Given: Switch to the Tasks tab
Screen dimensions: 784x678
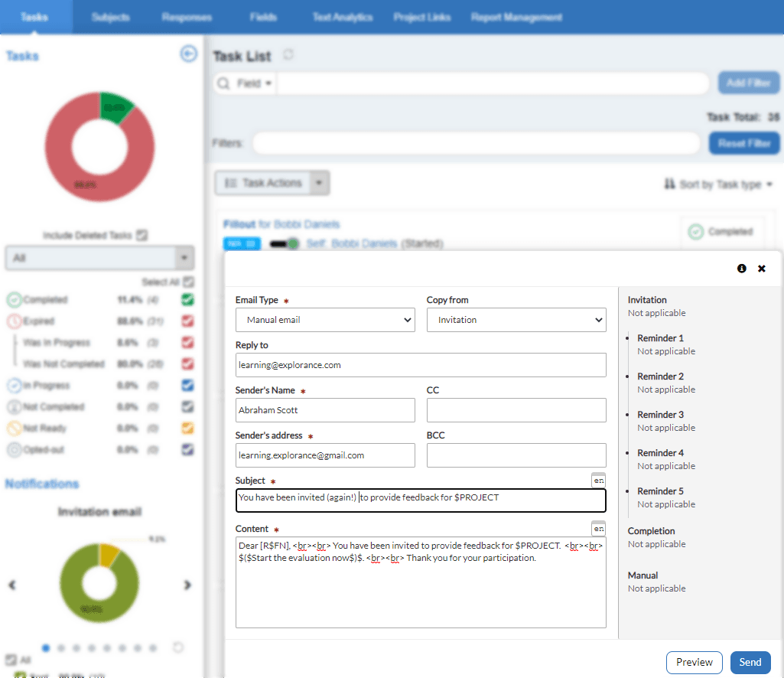Looking at the screenshot, I should click(x=34, y=17).
